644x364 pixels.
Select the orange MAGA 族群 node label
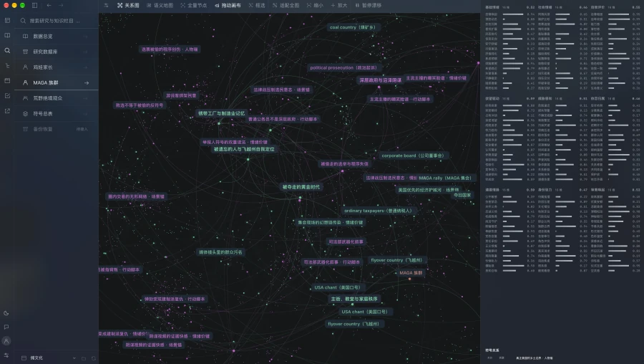pyautogui.click(x=410, y=273)
